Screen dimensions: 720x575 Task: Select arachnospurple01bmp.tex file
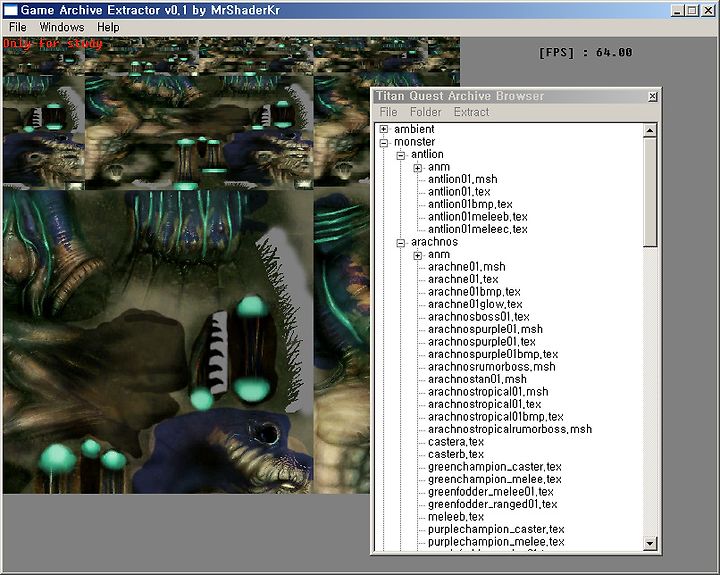click(x=493, y=354)
